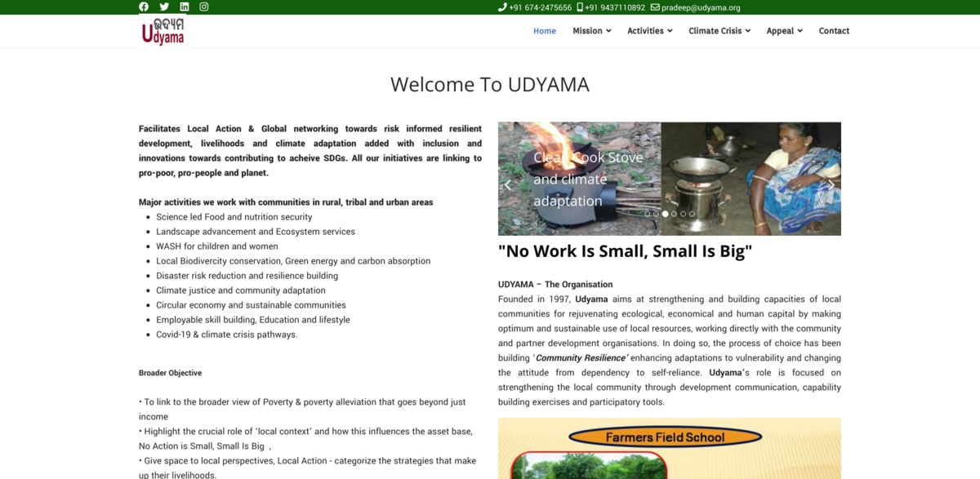Click the LinkedIn icon top left

(184, 7)
